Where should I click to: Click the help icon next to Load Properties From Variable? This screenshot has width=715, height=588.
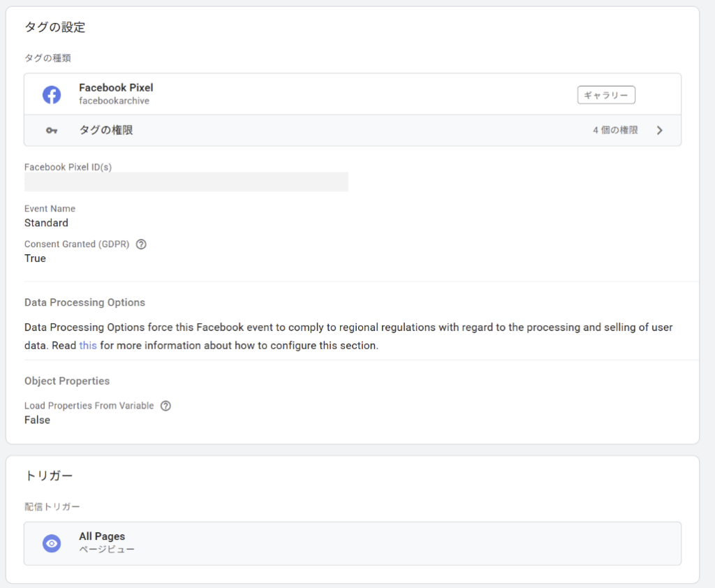click(x=166, y=406)
